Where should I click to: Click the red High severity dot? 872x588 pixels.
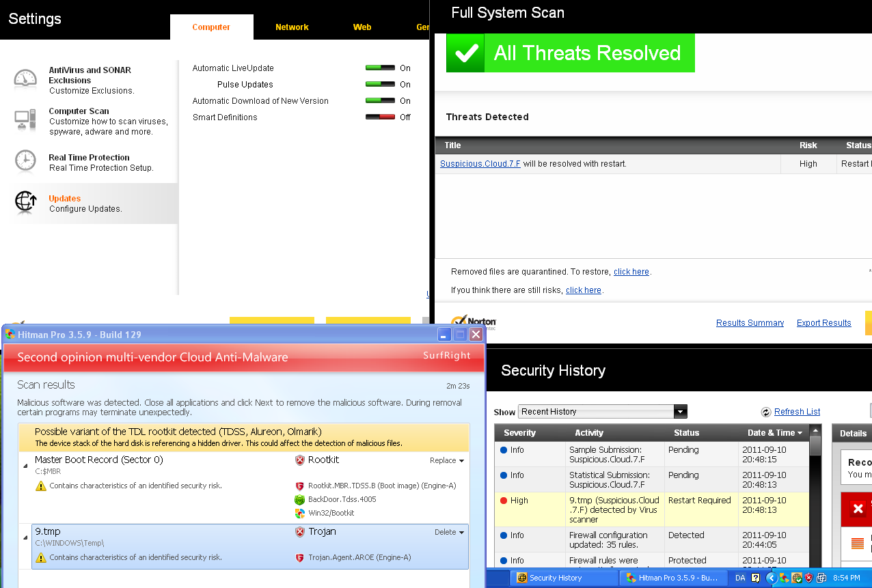tap(504, 501)
